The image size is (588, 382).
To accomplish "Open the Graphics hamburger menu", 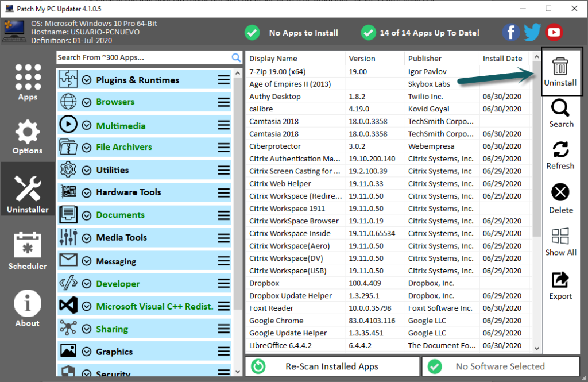I will pos(224,351).
